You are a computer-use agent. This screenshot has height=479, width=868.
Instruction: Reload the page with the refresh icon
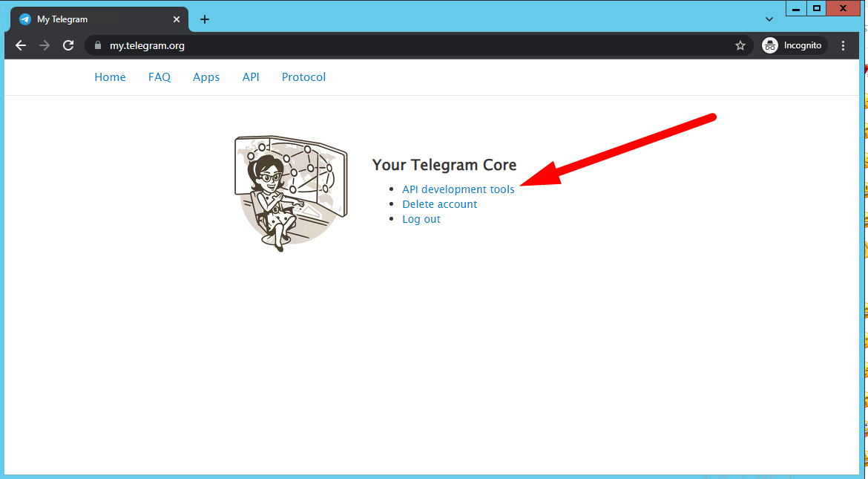point(68,45)
